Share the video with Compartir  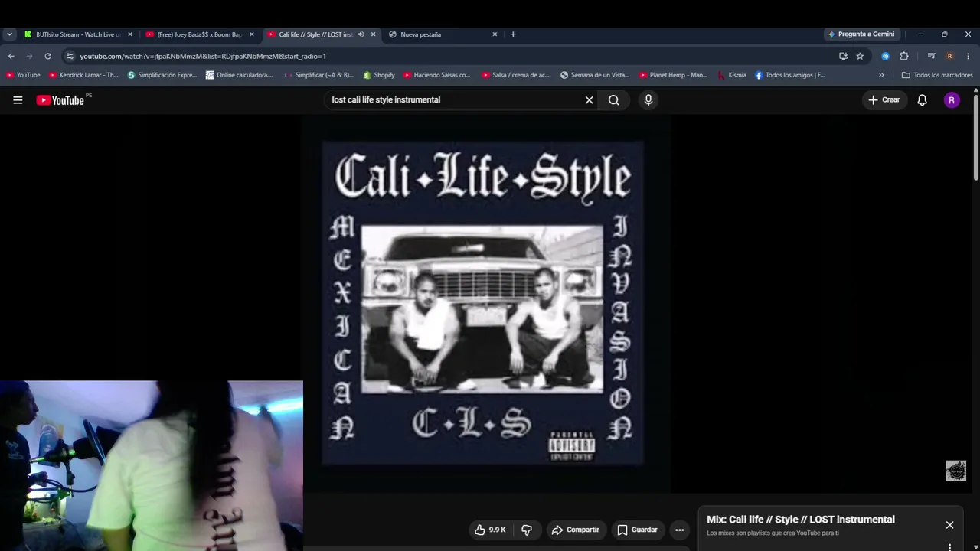pos(576,530)
